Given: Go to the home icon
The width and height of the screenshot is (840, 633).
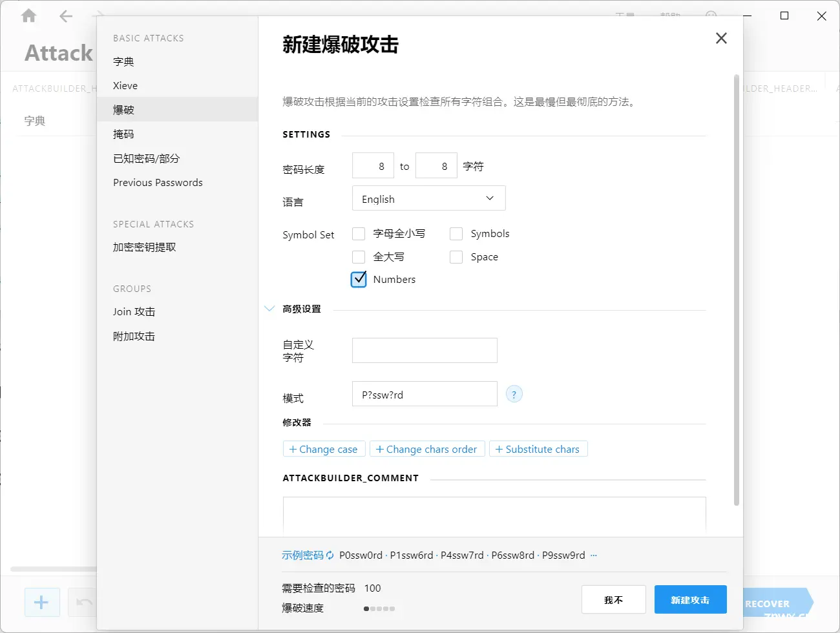Looking at the screenshot, I should 29,16.
